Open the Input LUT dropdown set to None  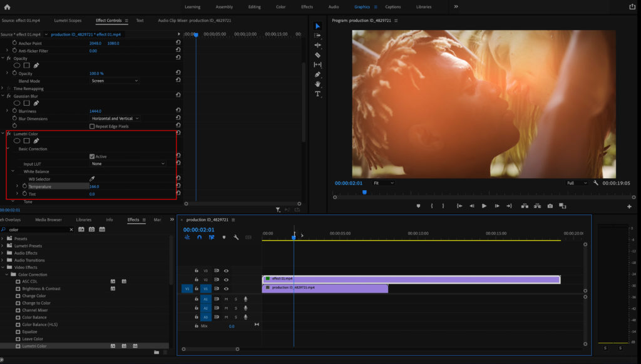pos(128,163)
